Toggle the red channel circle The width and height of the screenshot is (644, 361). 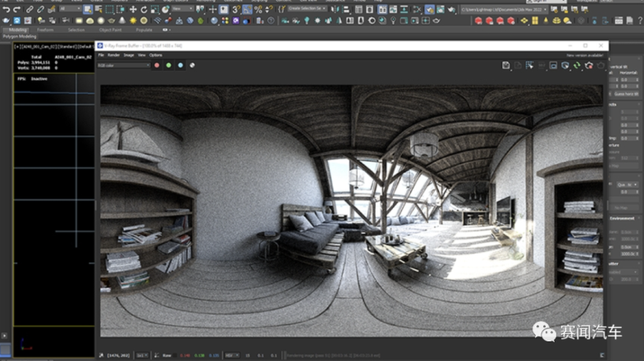coord(156,65)
